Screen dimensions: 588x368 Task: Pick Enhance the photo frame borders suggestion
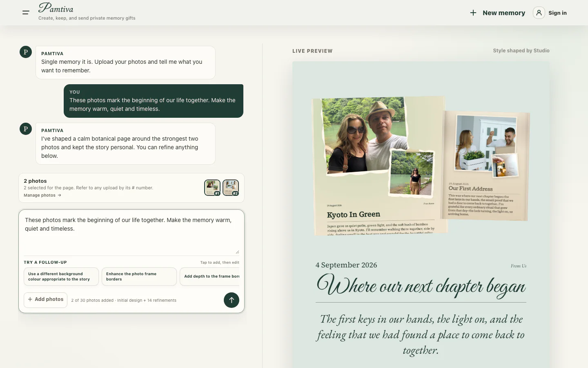(x=139, y=276)
